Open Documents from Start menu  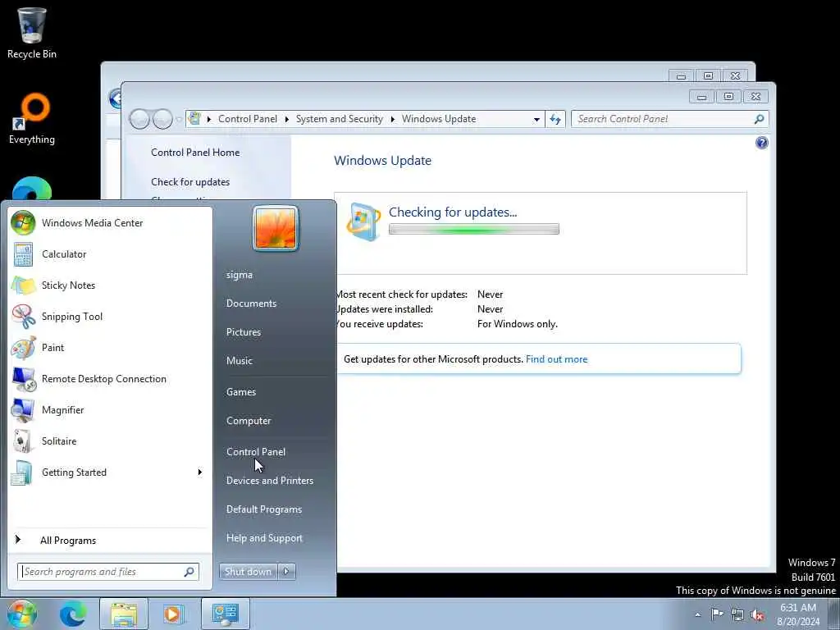[251, 304]
